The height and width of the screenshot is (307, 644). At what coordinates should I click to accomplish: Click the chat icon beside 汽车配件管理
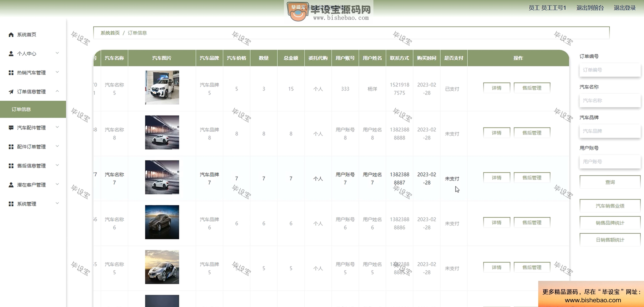tap(11, 128)
